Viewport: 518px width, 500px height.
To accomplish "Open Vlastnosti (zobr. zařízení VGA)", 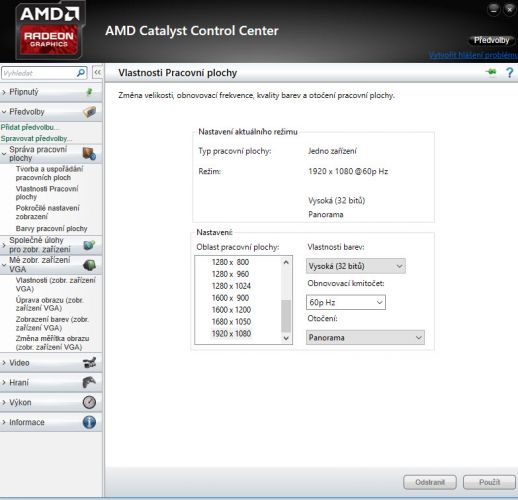I will point(55,284).
